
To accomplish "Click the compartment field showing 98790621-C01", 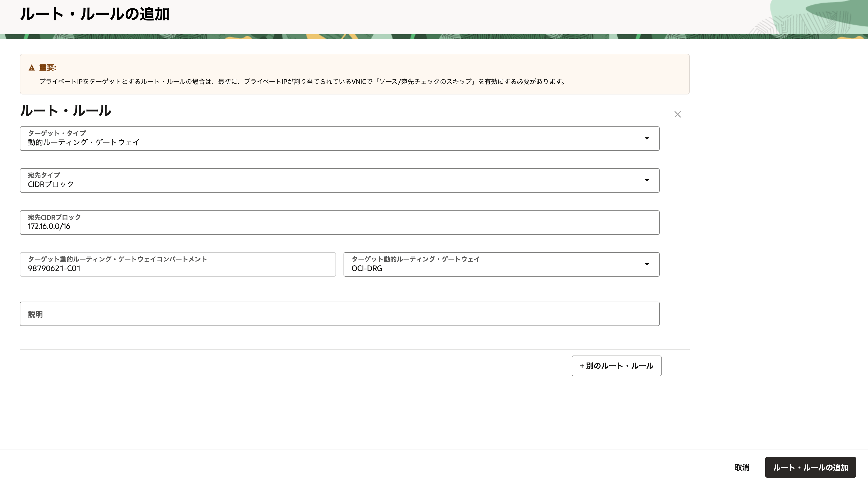I will (178, 264).
